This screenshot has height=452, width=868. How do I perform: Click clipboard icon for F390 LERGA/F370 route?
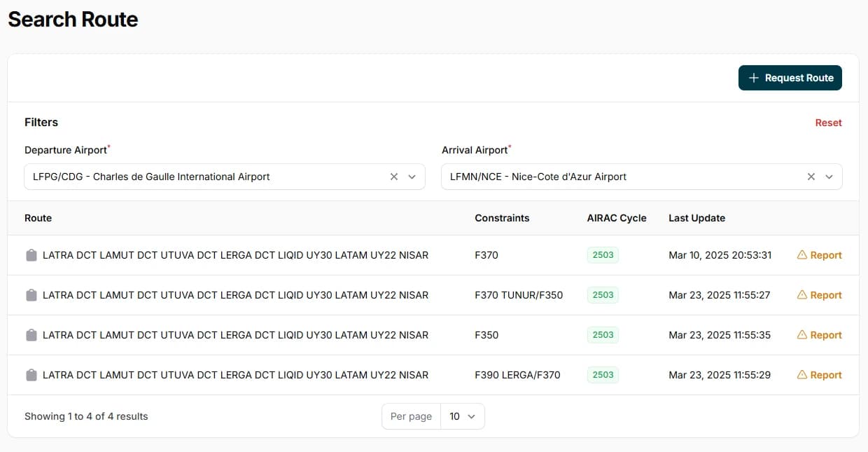(31, 376)
